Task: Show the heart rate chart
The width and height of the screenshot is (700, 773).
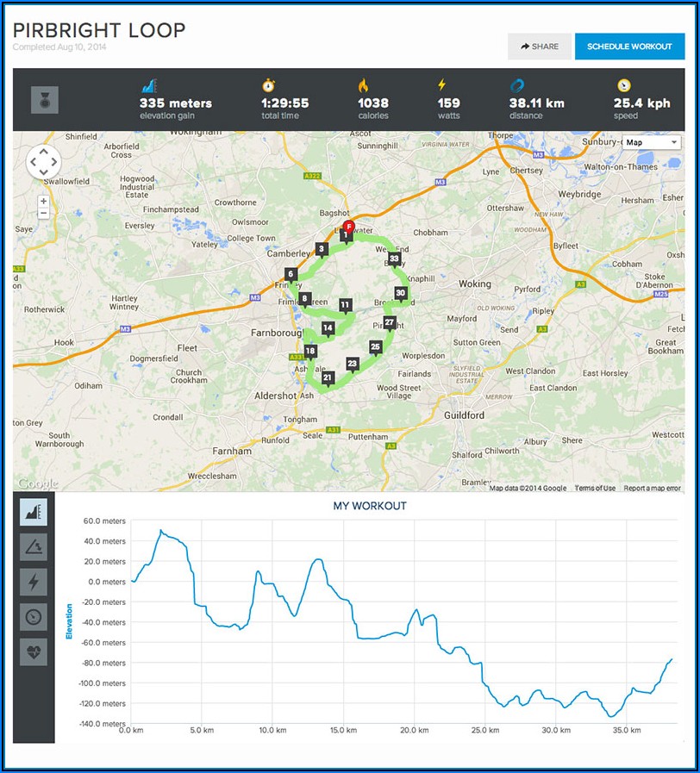Action: coord(34,651)
